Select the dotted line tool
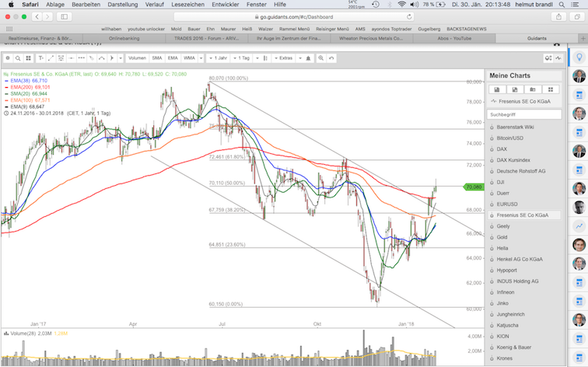The width and height of the screenshot is (588, 367). tap(81, 58)
